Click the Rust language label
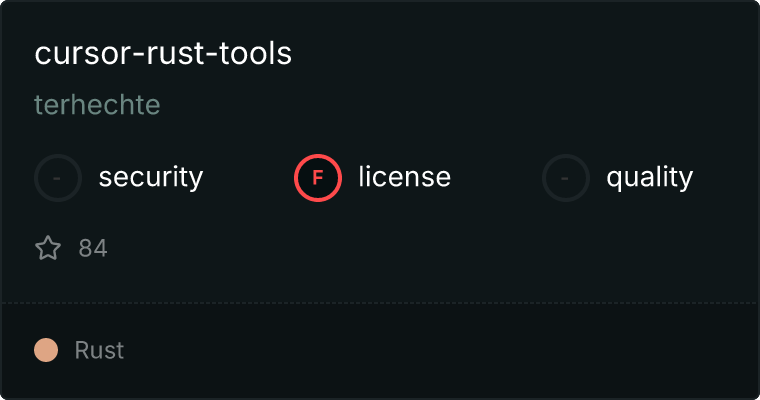The image size is (760, 400). coord(99,351)
